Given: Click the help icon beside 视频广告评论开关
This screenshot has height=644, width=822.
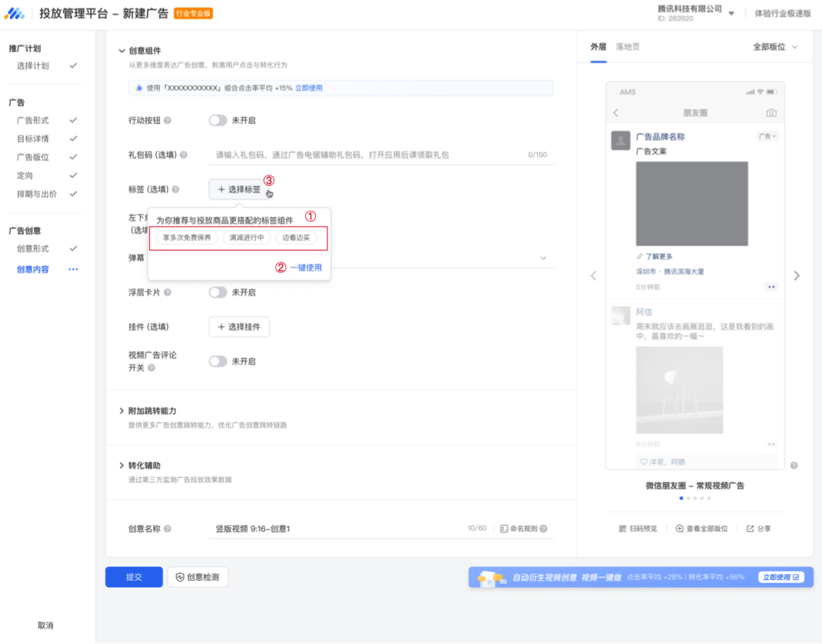Looking at the screenshot, I should (x=151, y=368).
